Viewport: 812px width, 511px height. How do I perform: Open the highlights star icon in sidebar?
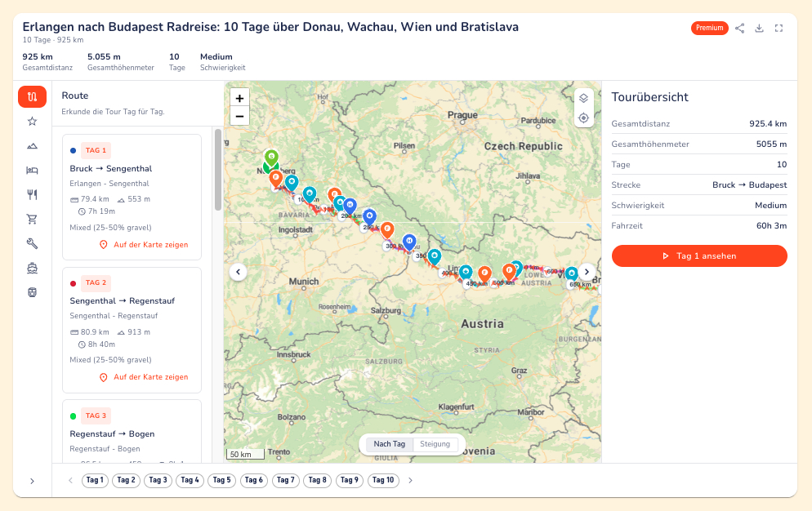(32, 121)
